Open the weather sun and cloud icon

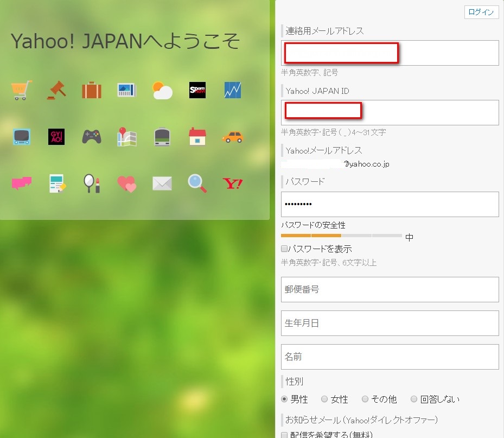pos(162,90)
